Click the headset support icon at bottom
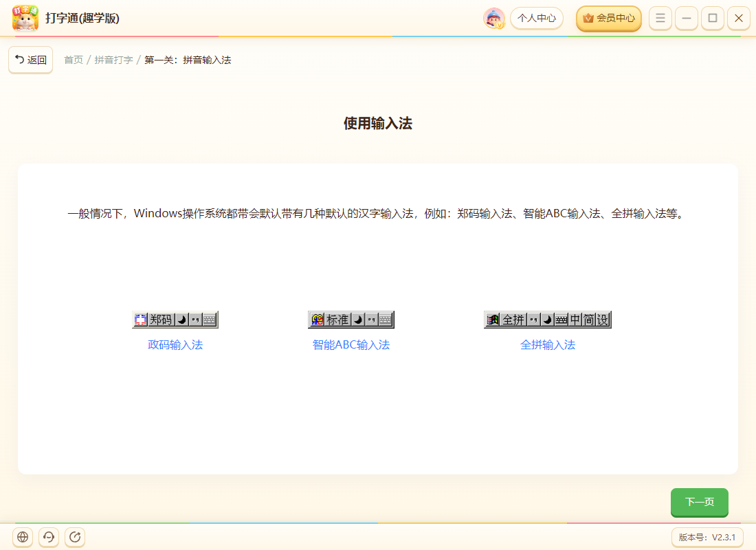 (49, 537)
